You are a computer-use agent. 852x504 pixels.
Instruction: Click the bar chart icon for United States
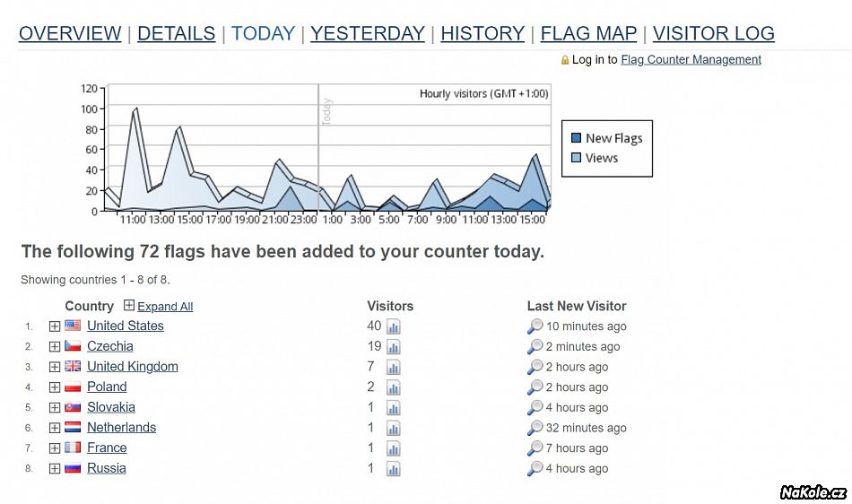tap(393, 326)
